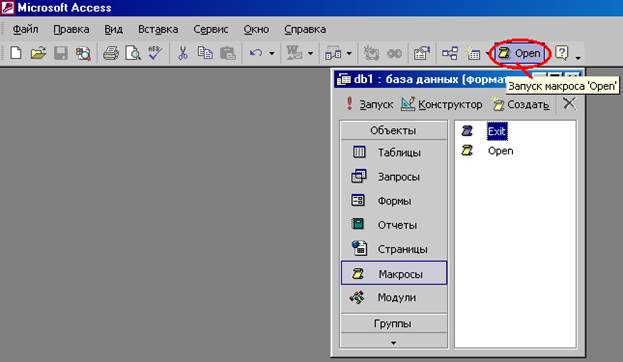Click the Open folder toolbar icon

tap(39, 53)
